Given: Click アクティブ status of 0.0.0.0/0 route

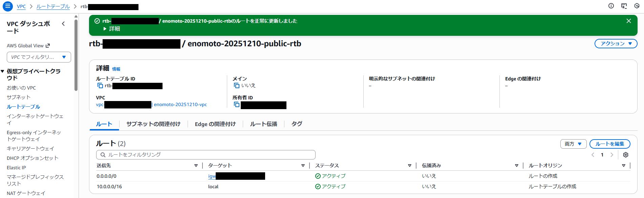Looking at the screenshot, I should point(330,176).
